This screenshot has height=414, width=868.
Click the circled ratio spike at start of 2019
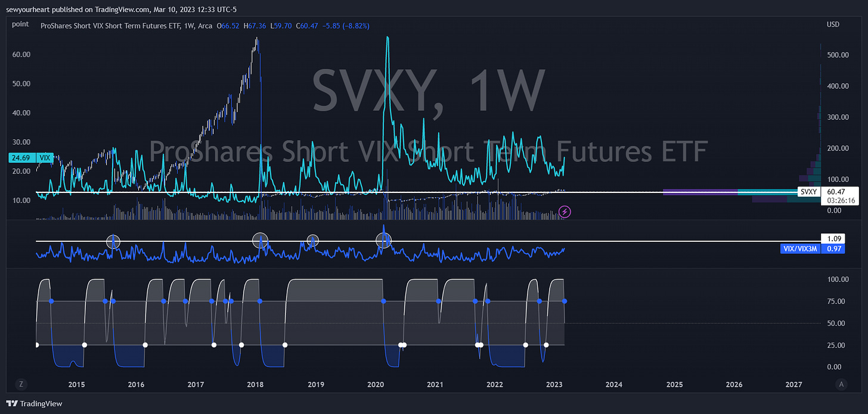(313, 241)
